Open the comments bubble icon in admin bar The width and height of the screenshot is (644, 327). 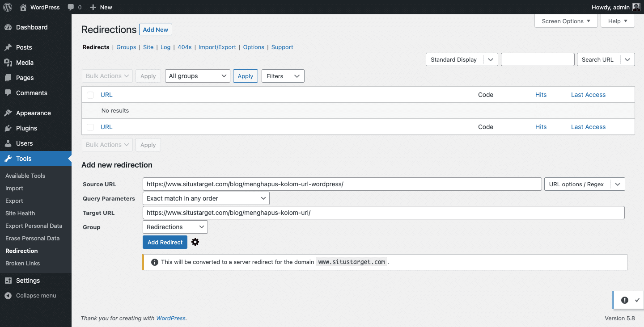pos(71,7)
